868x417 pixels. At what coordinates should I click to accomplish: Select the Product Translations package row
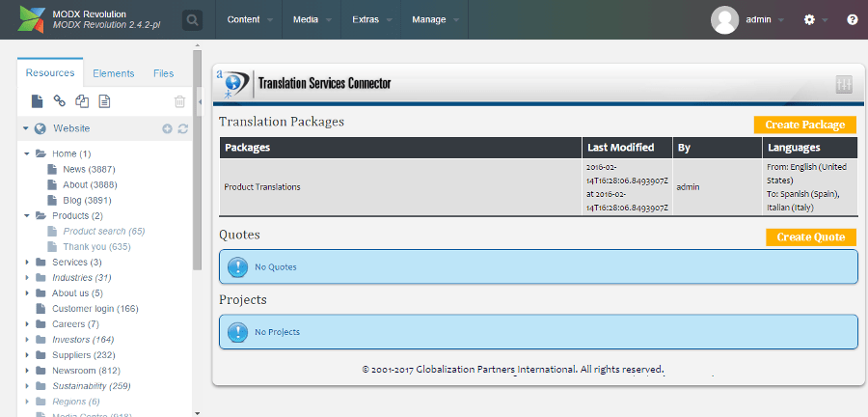click(x=538, y=187)
